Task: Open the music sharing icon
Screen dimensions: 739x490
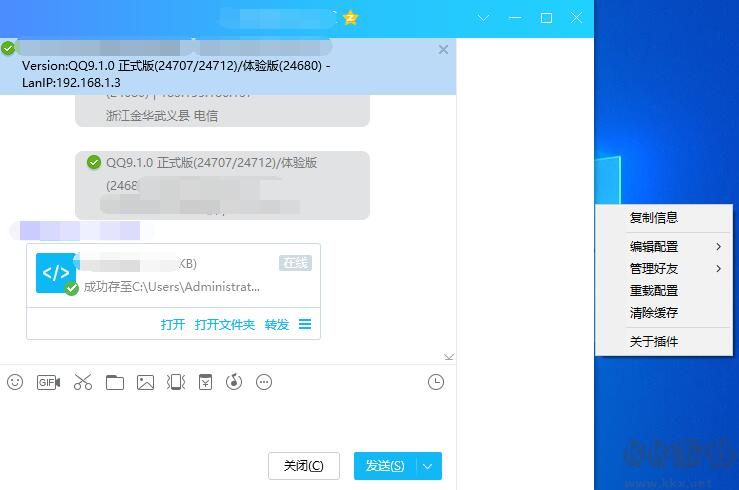Action: click(x=234, y=382)
